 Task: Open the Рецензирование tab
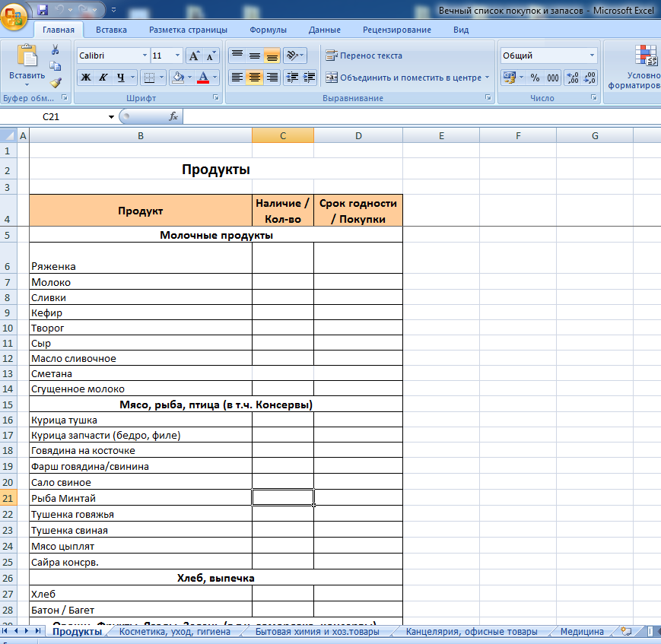[x=397, y=30]
